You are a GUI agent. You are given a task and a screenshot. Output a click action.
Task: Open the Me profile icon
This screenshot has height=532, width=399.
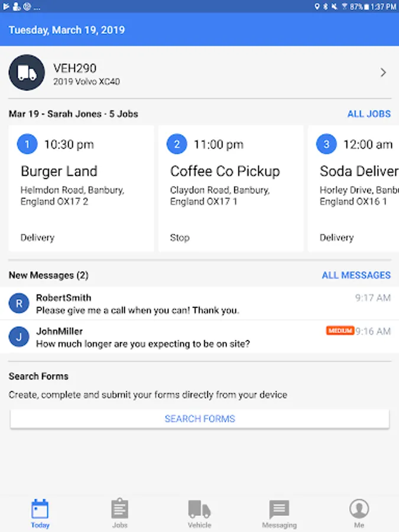click(x=359, y=509)
